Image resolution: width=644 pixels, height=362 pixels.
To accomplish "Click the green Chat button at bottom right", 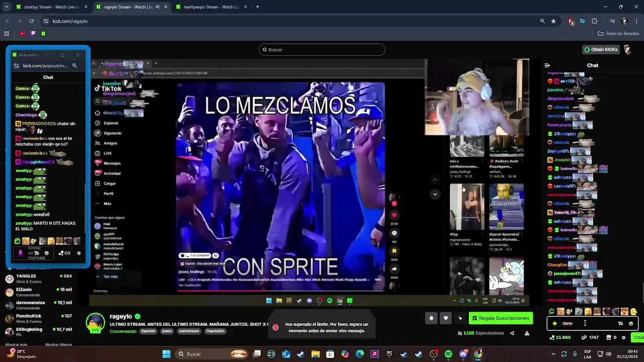I will (638, 337).
